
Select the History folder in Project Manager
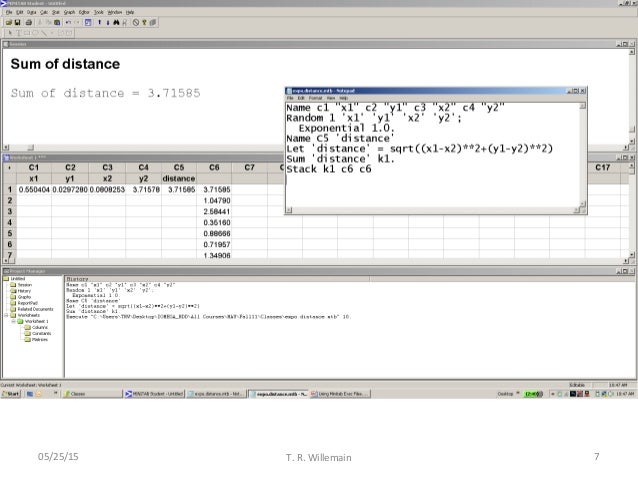pyautogui.click(x=21, y=290)
